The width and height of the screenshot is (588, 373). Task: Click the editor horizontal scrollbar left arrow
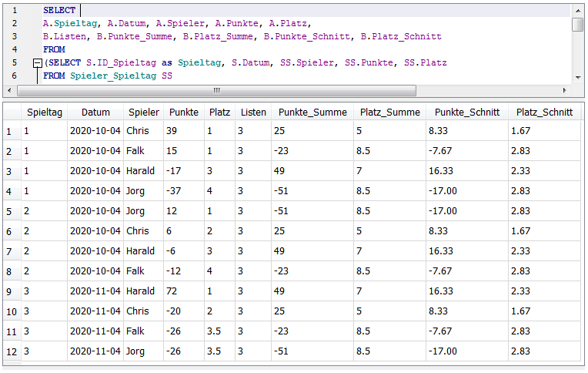click(x=8, y=90)
